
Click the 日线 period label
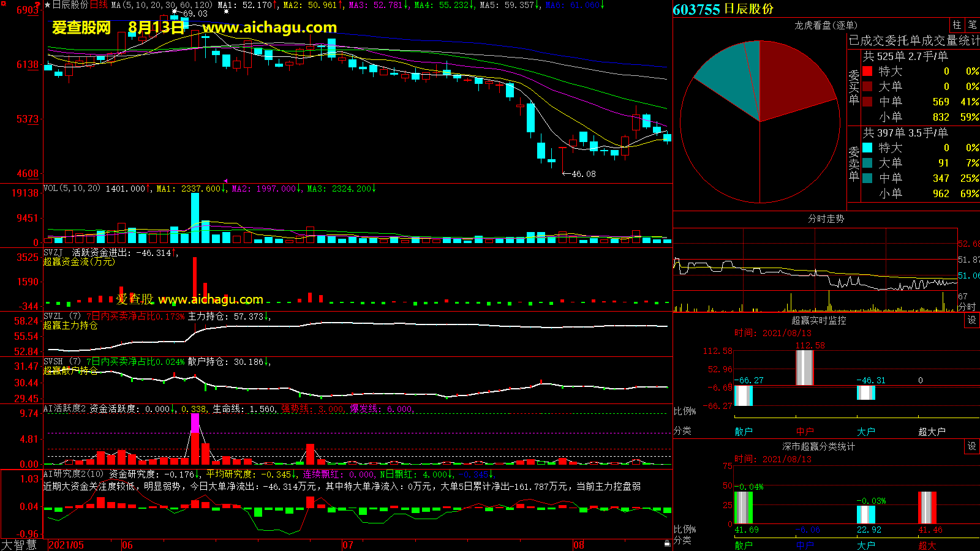tap(99, 5)
